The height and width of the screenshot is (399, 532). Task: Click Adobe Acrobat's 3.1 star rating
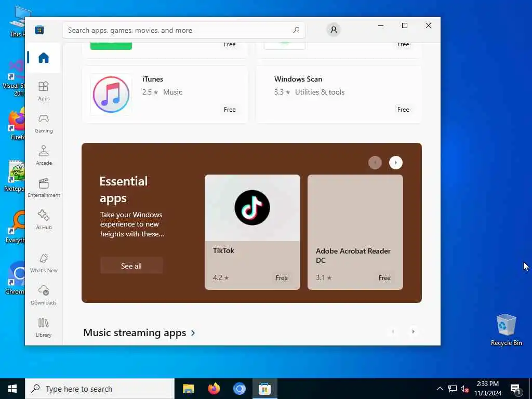[x=324, y=277]
